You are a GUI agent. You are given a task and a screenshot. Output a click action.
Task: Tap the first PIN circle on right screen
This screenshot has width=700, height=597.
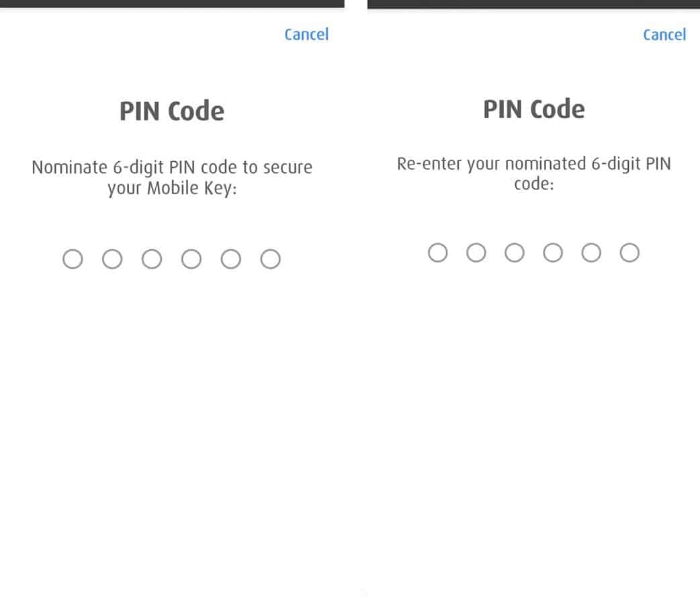438,252
